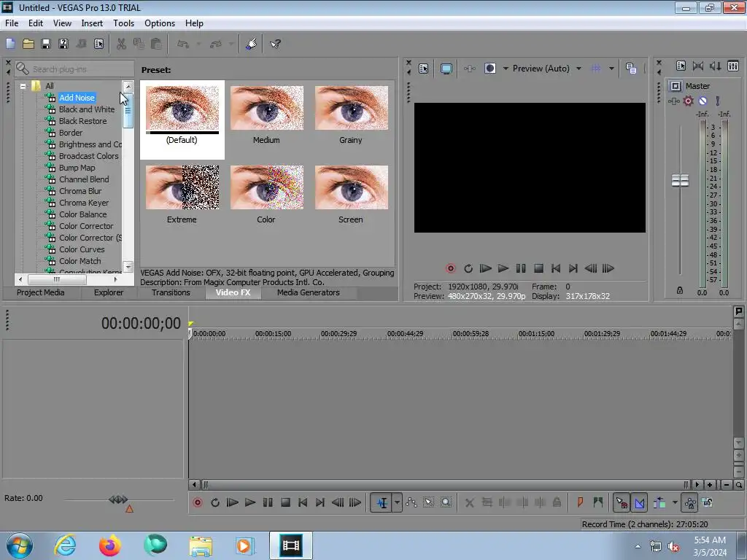Viewport: 747px width, 560px height.
Task: Open the Overlays grid dropdown arrow
Action: [x=612, y=69]
